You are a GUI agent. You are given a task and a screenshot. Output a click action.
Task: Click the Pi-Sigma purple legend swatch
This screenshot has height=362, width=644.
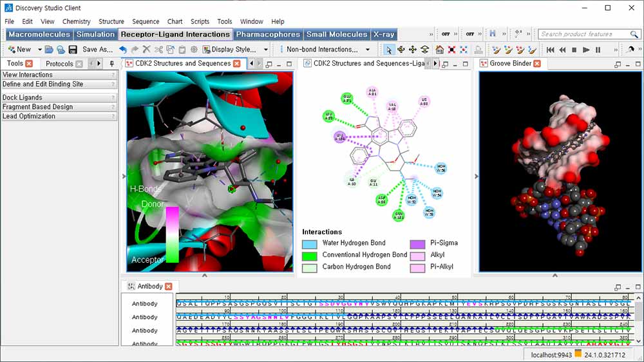[417, 244]
